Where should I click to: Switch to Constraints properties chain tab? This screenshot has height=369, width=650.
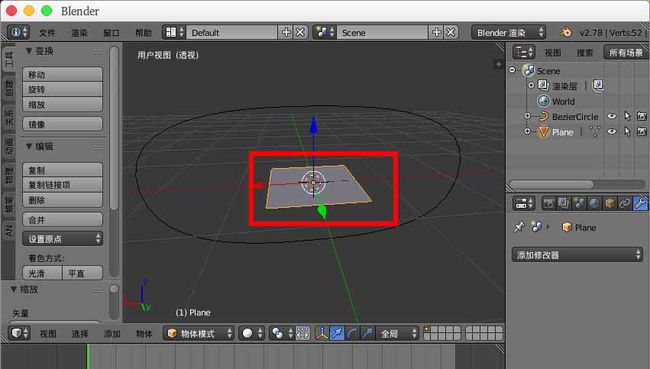point(625,204)
